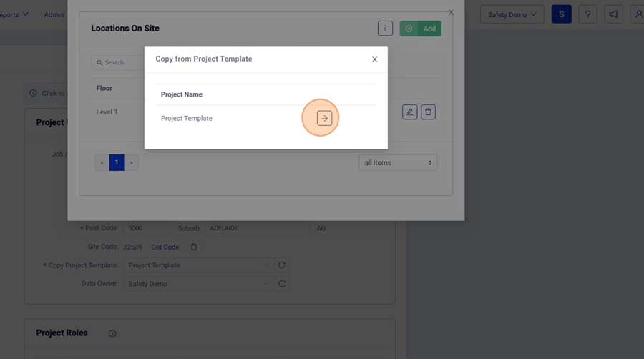Click the previous page arrow

(x=102, y=163)
